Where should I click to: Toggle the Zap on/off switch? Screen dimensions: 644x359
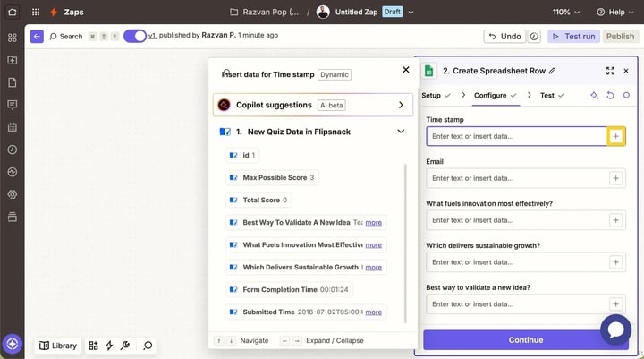135,36
